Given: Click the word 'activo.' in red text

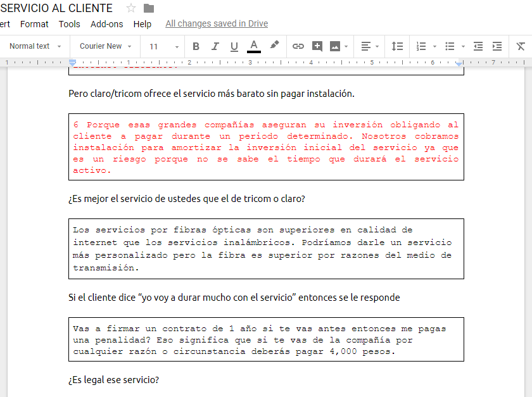Looking at the screenshot, I should coord(92,170).
